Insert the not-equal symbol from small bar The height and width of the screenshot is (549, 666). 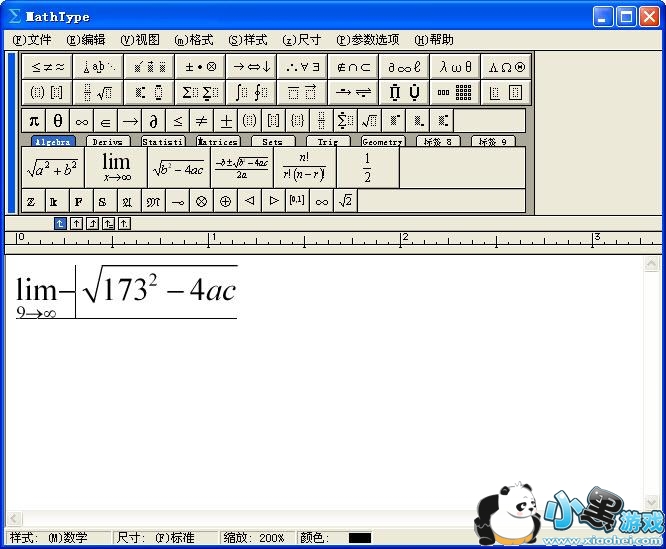coord(202,121)
